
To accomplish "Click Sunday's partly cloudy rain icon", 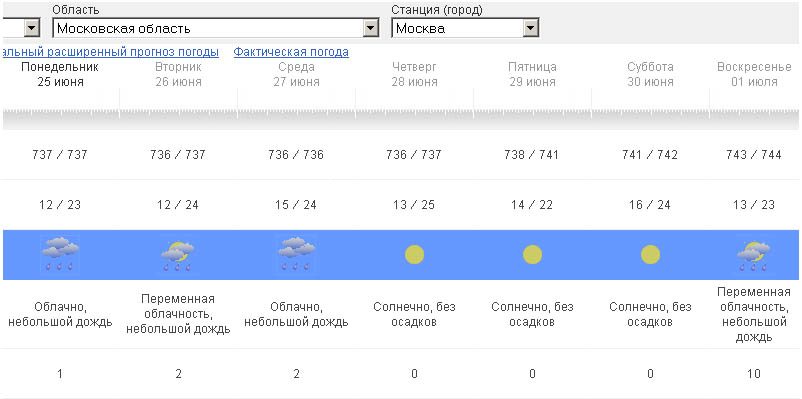I will (x=753, y=255).
